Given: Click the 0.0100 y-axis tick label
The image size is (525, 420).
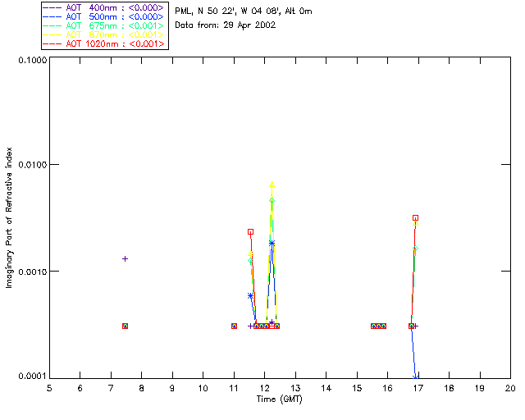Looking at the screenshot, I should pyautogui.click(x=33, y=164).
